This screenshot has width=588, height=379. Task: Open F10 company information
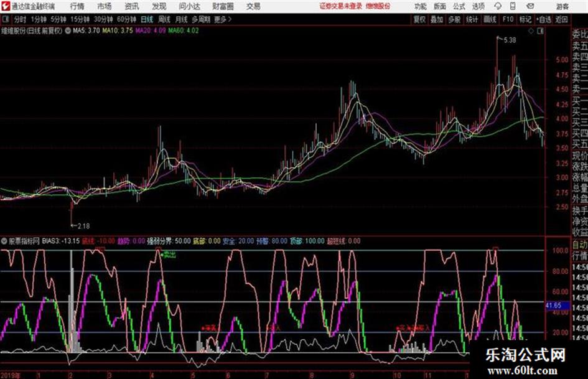508,19
